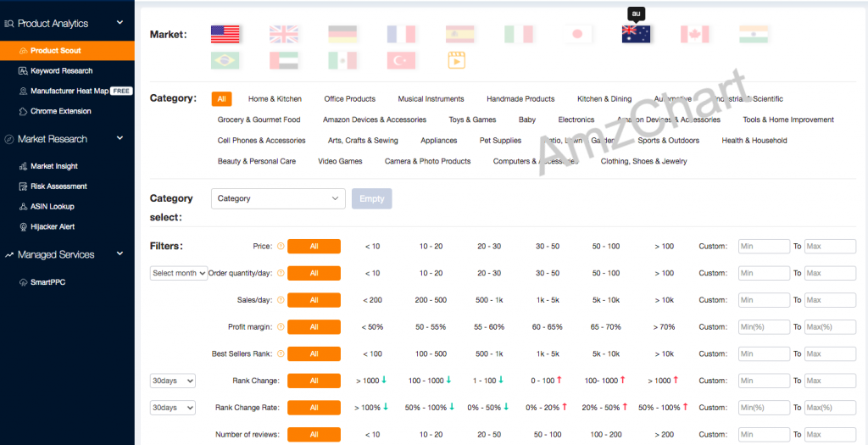
Task: Select the United States flag market
Action: point(225,34)
